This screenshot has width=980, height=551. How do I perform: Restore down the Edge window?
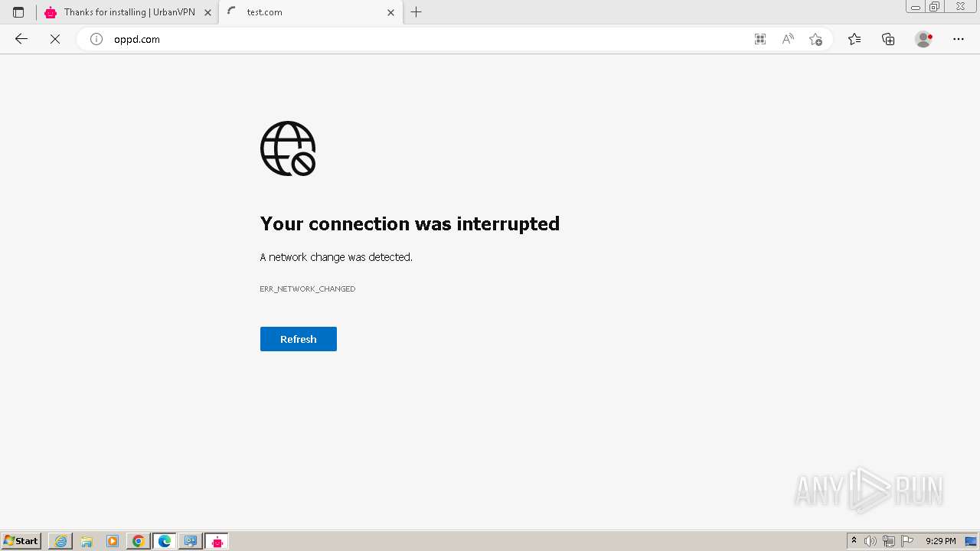[x=935, y=7]
